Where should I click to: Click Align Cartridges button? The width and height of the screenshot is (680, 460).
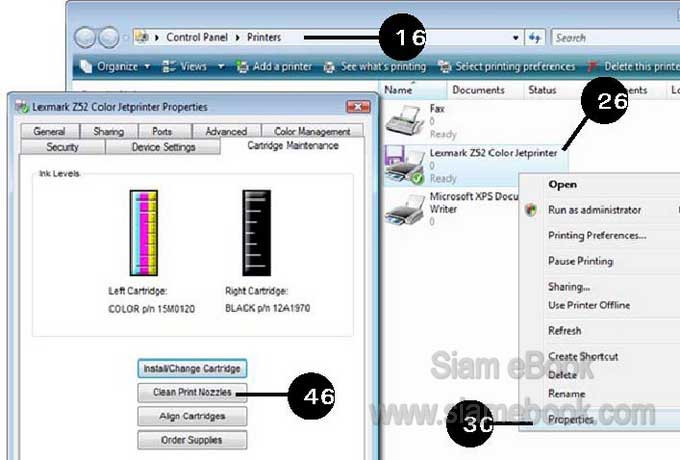point(192,416)
